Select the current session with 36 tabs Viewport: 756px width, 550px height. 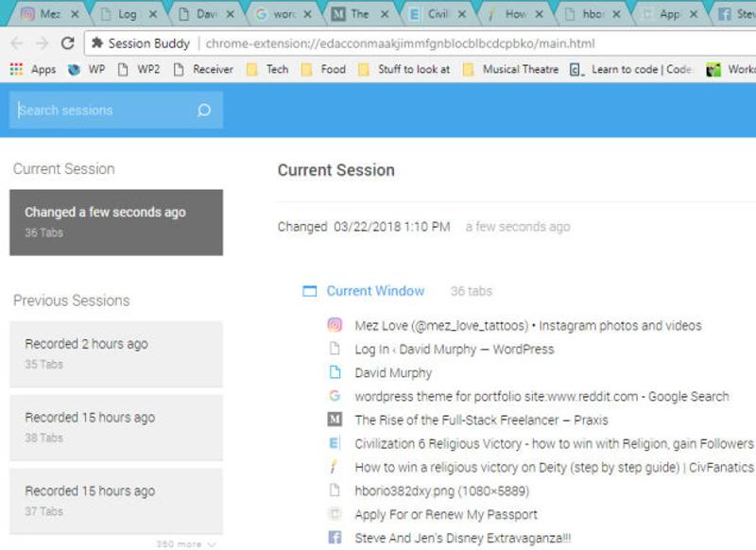[116, 222]
